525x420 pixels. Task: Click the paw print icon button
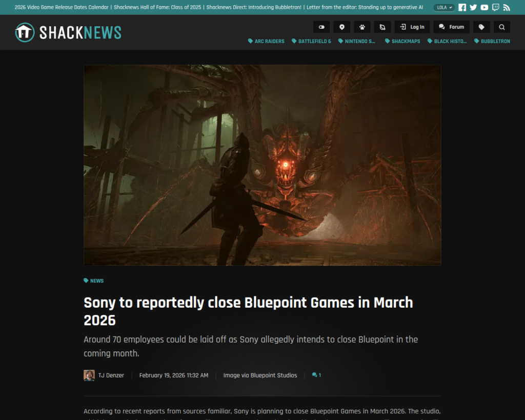pos(362,27)
